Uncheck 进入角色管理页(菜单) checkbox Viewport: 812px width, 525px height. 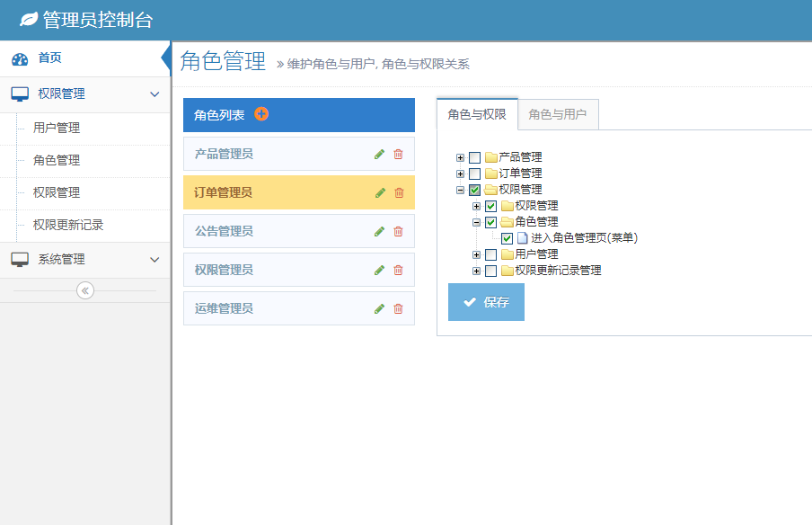pos(507,238)
